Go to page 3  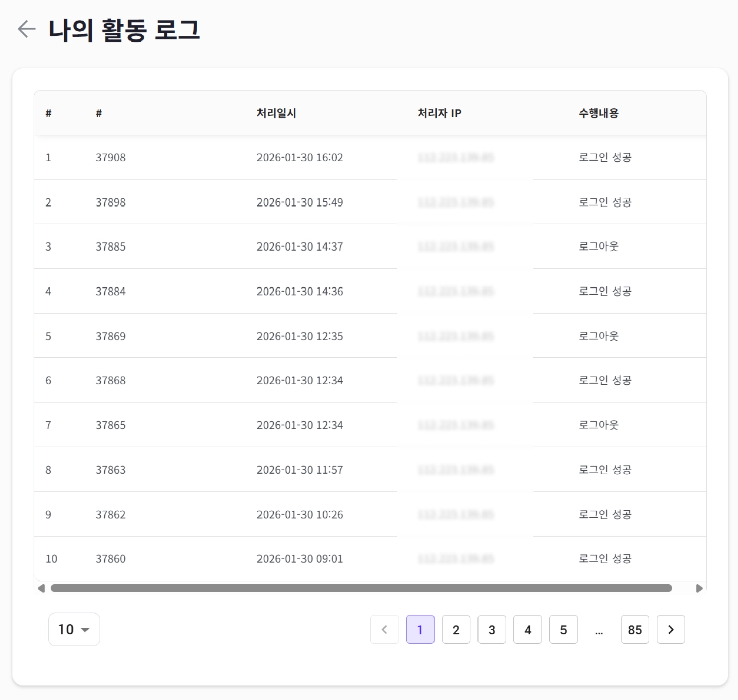tap(492, 630)
